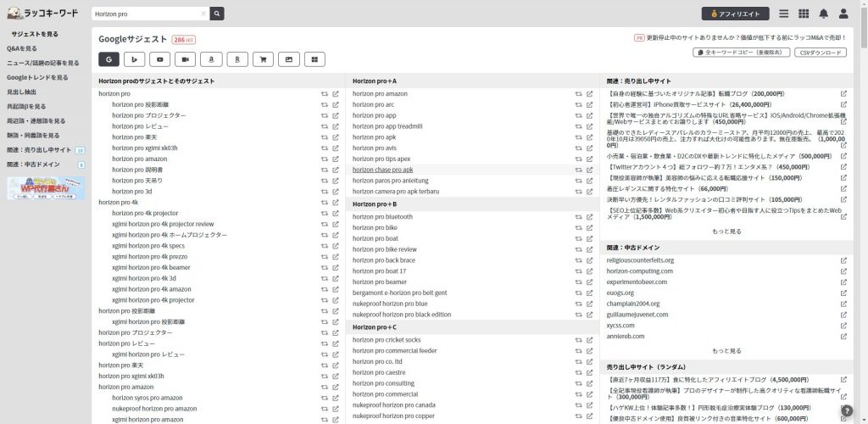Open 見出し抽出 in sidebar
868x424 pixels.
click(x=21, y=92)
